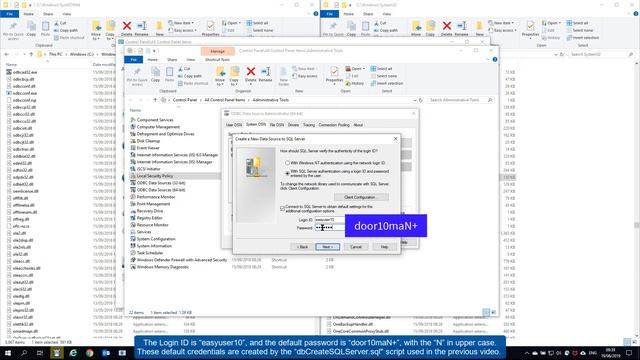Close the Create New Data Source dialog
Viewport: 640px width, 360px height.
tap(395, 139)
